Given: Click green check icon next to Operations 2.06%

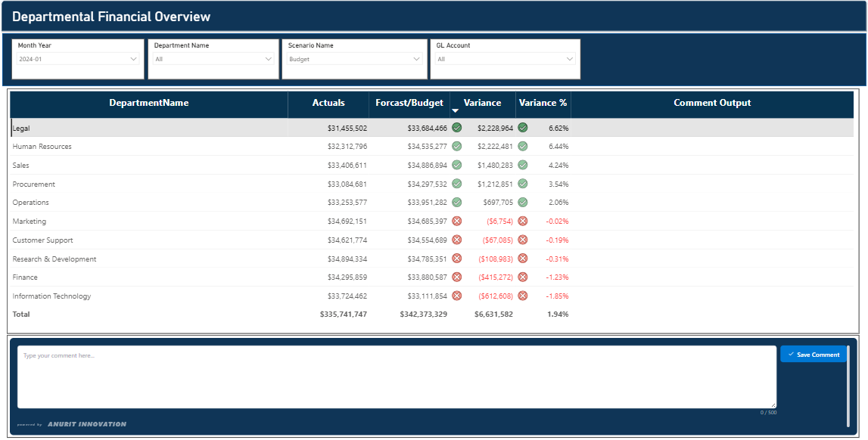Looking at the screenshot, I should pyautogui.click(x=523, y=203).
